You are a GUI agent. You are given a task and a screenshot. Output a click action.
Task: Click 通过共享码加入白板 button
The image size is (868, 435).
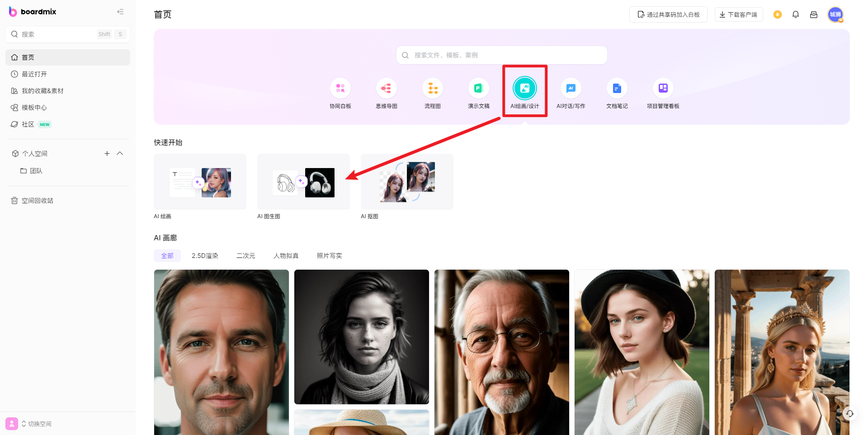pos(668,14)
